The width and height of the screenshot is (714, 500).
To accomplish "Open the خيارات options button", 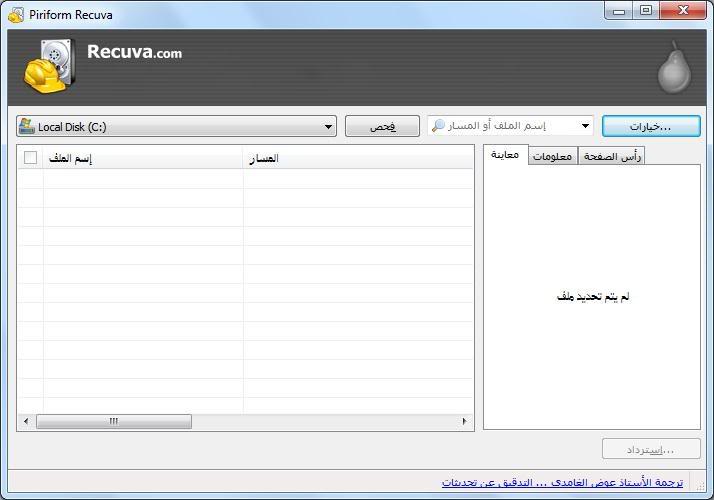I will 651,126.
